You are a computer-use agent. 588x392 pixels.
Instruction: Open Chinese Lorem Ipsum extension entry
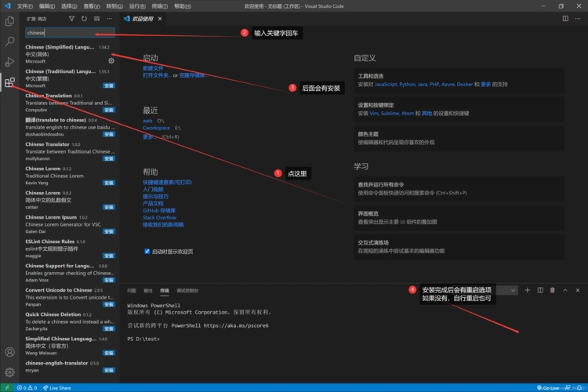click(70, 224)
